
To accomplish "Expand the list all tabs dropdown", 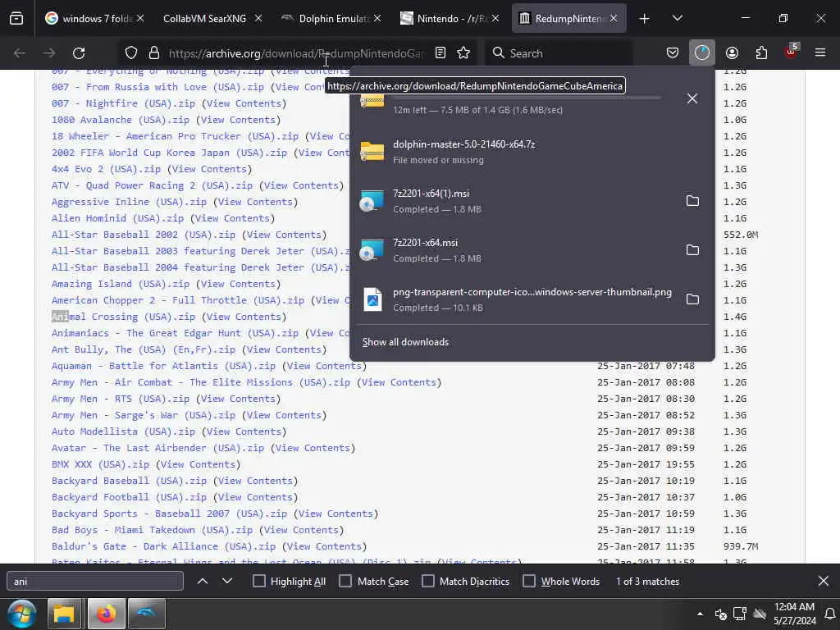I will [x=677, y=18].
